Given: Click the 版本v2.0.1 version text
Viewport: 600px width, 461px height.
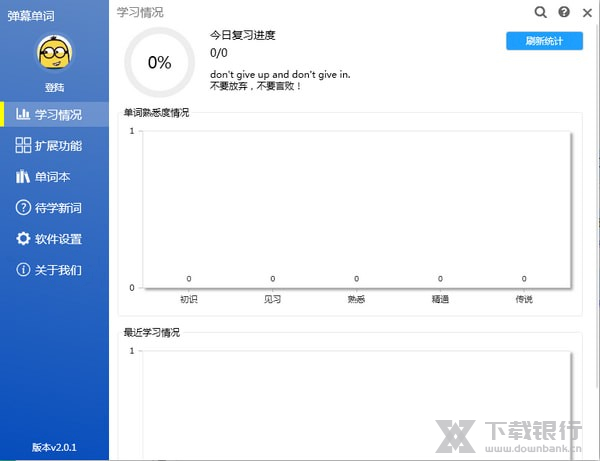Looking at the screenshot, I should click(54, 447).
